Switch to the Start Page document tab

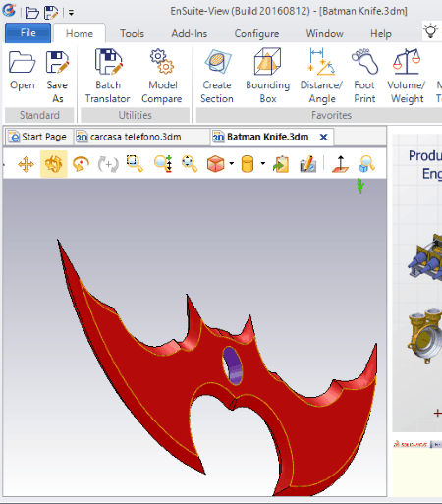[38, 137]
